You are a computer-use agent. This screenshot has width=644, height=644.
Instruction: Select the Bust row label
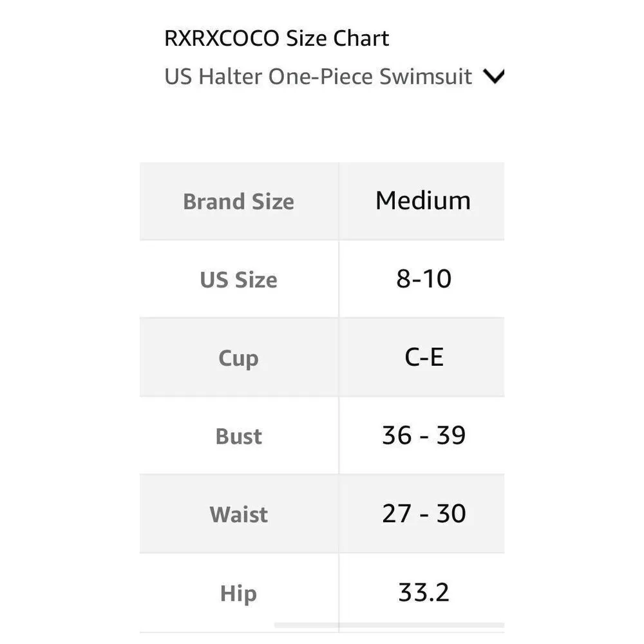pos(238,437)
